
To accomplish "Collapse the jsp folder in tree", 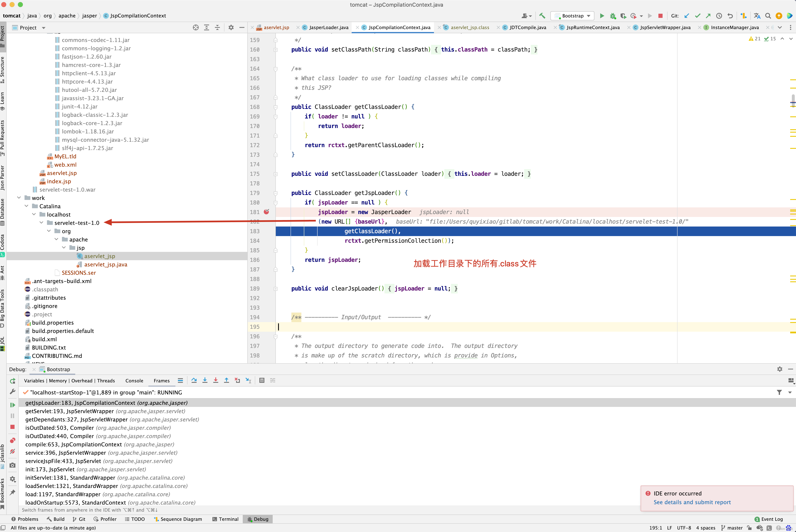I will (64, 248).
